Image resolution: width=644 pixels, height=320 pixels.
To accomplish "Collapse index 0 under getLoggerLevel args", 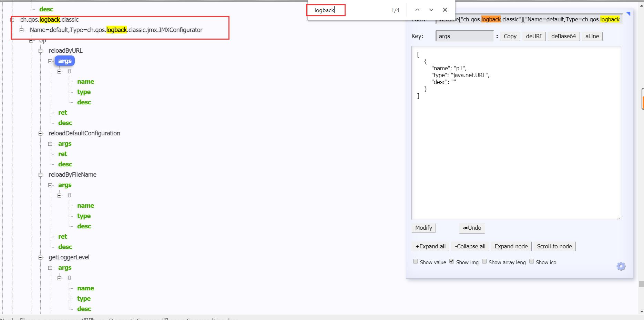I will tap(60, 278).
